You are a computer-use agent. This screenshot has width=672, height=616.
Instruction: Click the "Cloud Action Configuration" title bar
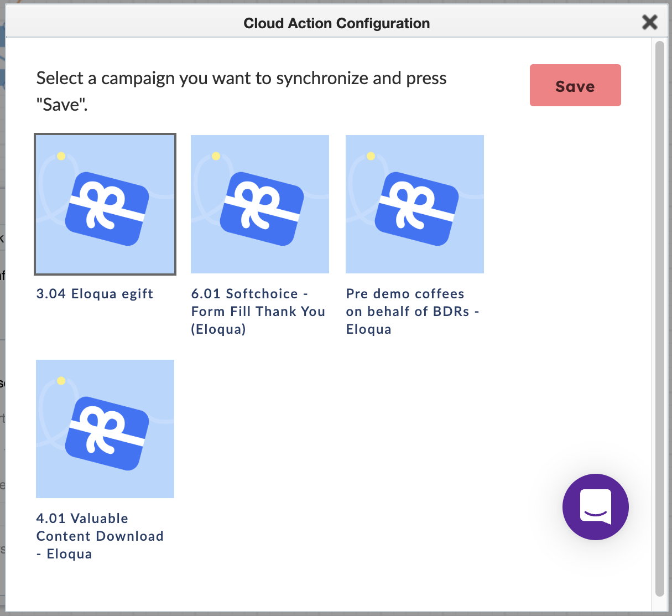(336, 23)
